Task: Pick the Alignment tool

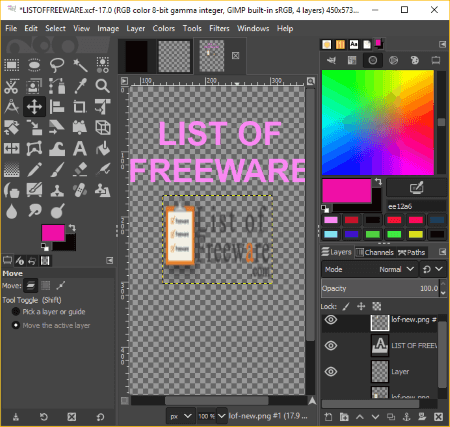Action: click(x=57, y=107)
